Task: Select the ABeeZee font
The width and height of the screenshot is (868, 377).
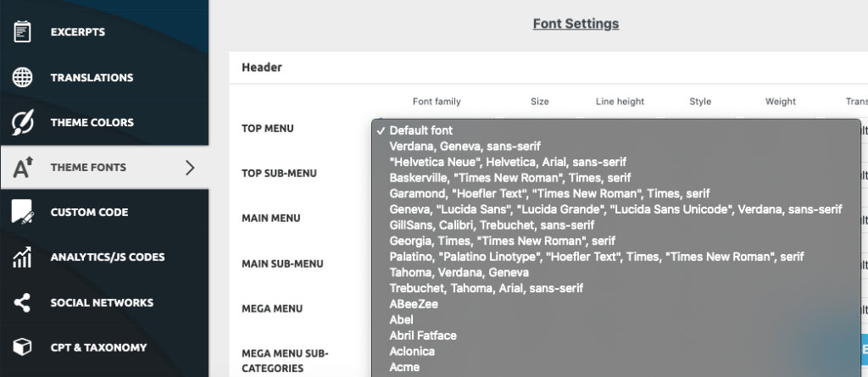Action: [x=616, y=304]
